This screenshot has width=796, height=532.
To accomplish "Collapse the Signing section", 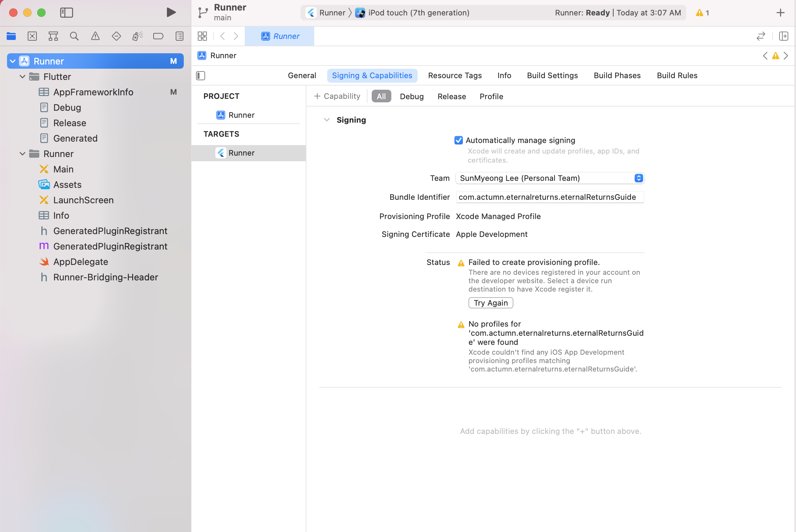I will pyautogui.click(x=327, y=120).
